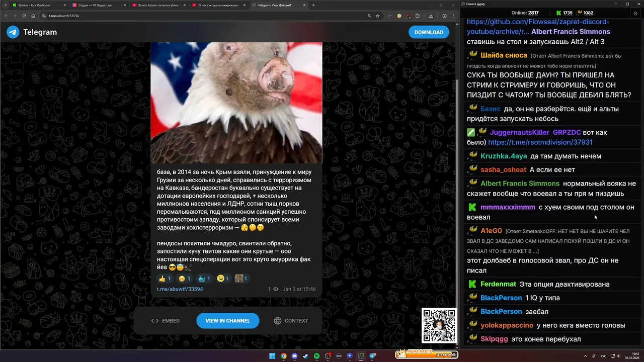
Task: Click the Meme Party progress widget on taskbar
Action: pos(426,354)
